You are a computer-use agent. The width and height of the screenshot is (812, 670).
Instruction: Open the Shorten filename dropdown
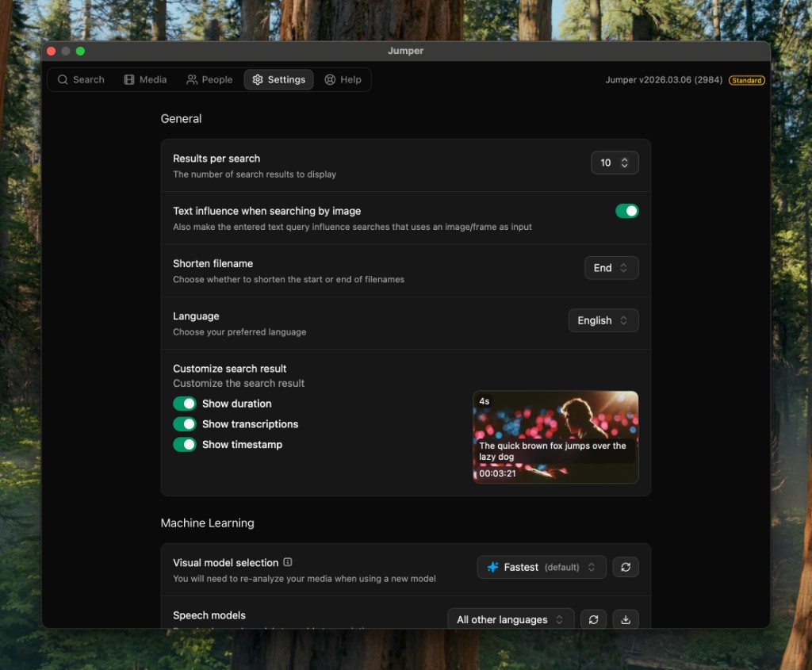click(x=611, y=268)
